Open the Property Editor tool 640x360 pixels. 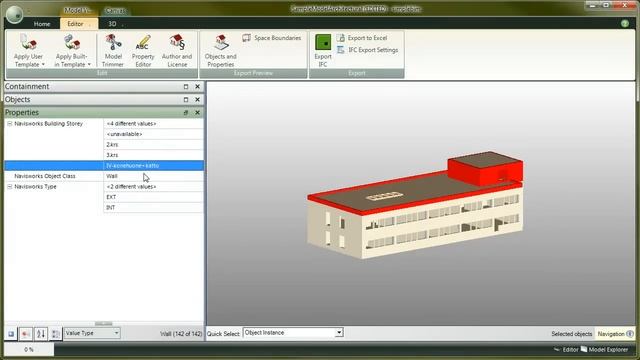coord(143,50)
